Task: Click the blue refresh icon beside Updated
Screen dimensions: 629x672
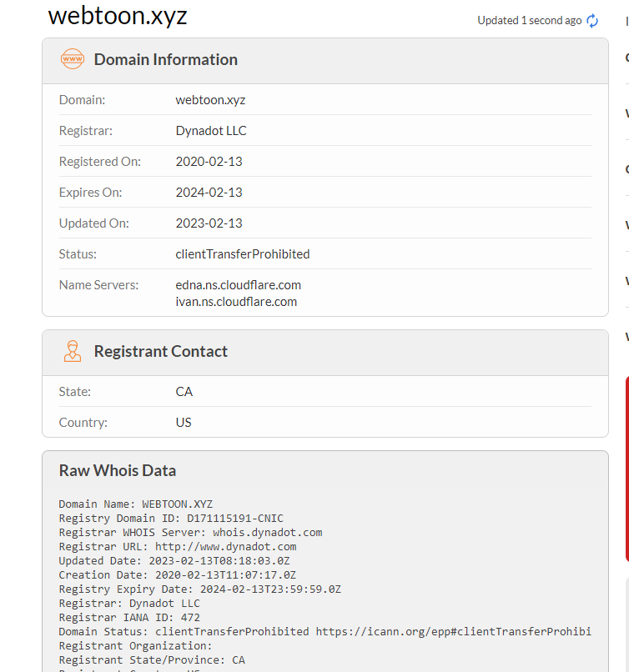Action: 592,21
